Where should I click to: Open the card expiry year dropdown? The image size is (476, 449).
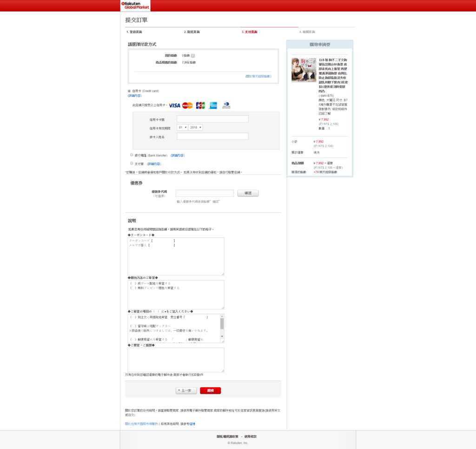pos(196,127)
